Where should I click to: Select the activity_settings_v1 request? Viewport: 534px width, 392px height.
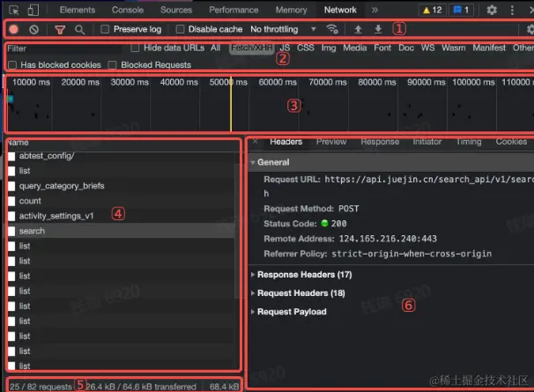pos(122,216)
